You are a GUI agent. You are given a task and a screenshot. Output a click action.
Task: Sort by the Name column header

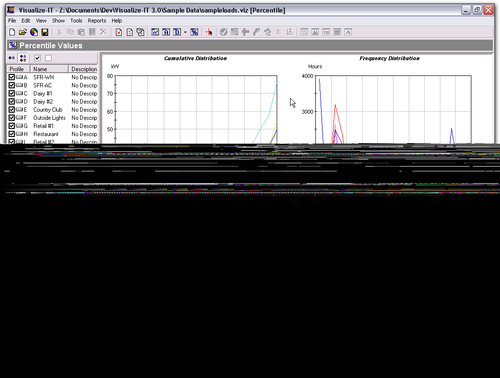click(49, 69)
